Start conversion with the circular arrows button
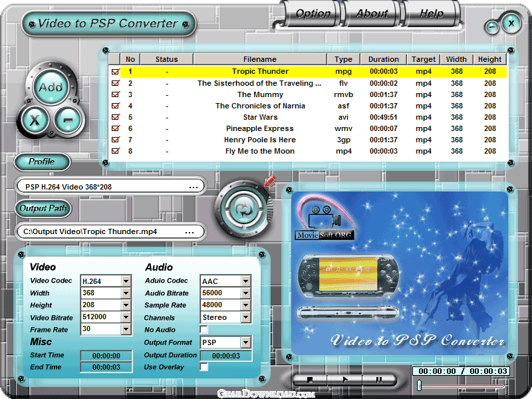The image size is (532, 399). click(243, 209)
